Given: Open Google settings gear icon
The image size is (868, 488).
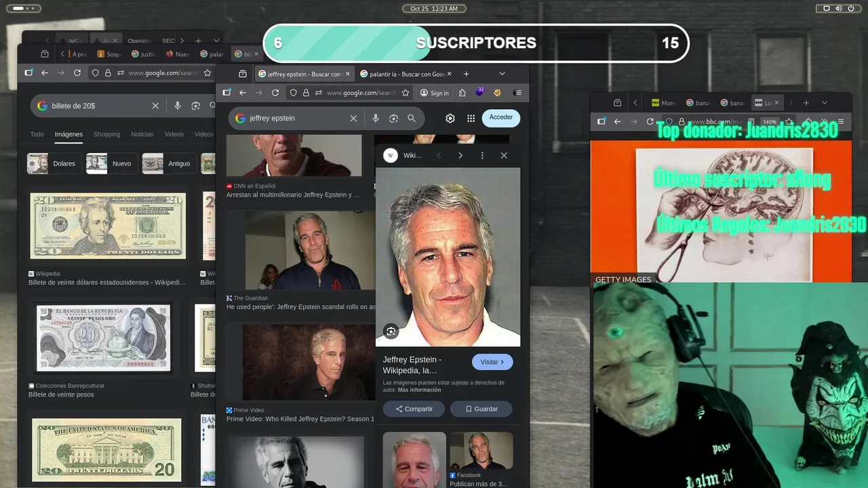Looking at the screenshot, I should pyautogui.click(x=450, y=118).
